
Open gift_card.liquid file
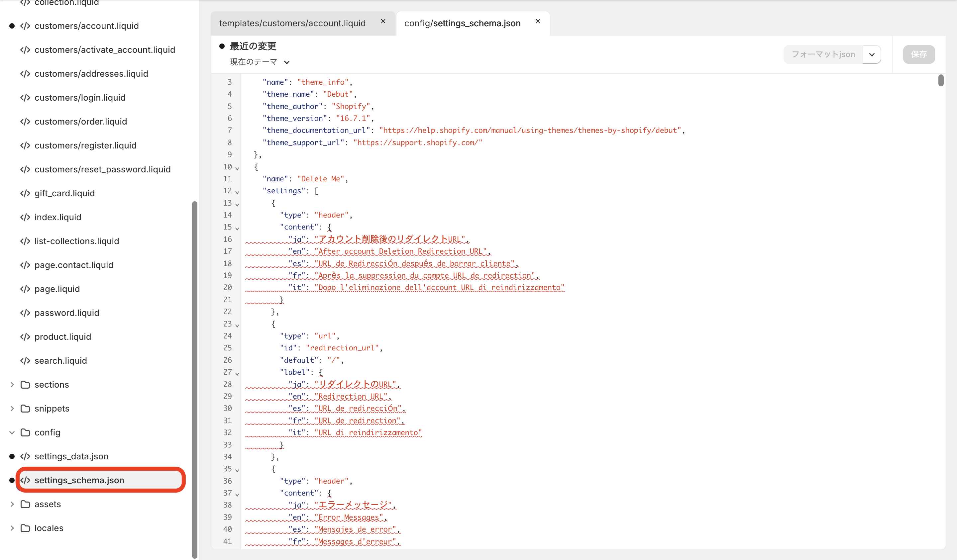click(x=64, y=193)
